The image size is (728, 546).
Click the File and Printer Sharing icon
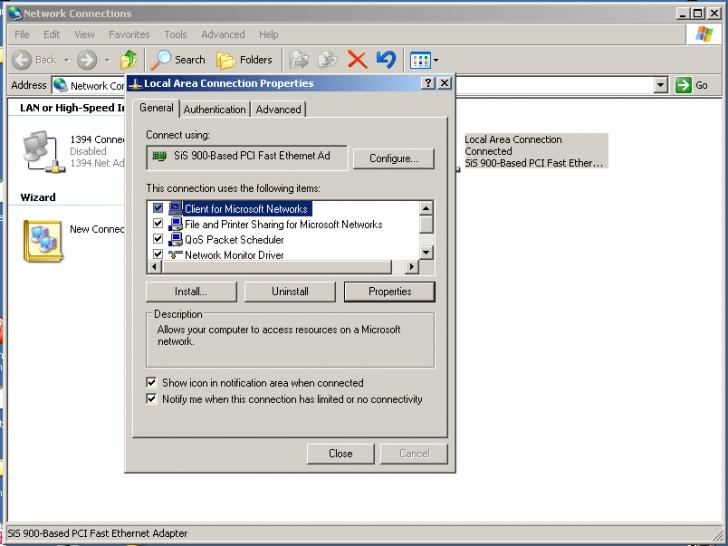coord(175,224)
